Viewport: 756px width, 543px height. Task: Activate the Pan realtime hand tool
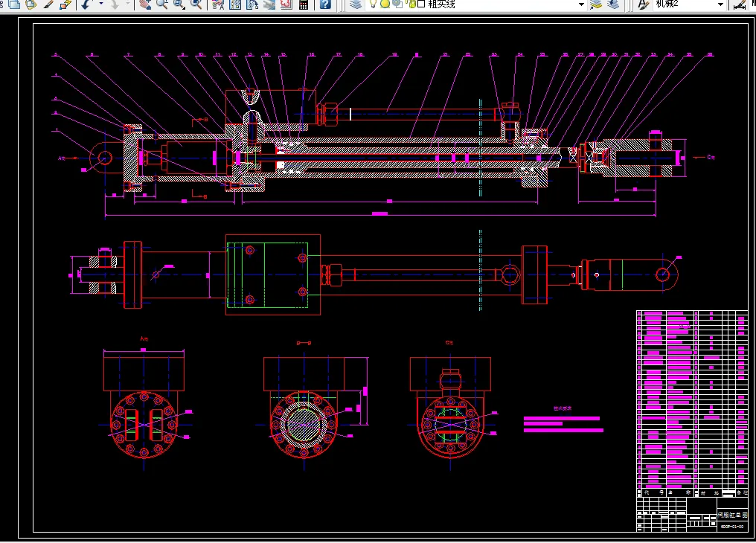pyautogui.click(x=144, y=4)
